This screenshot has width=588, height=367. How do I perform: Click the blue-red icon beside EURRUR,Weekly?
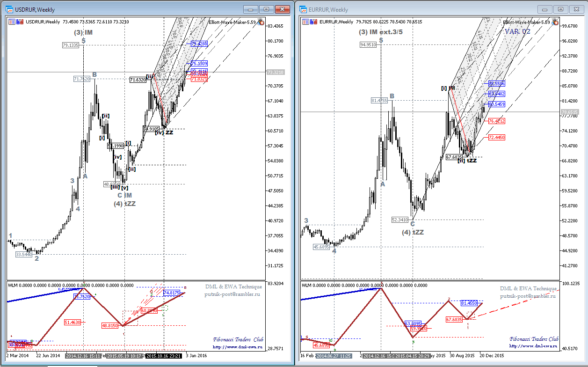pyautogui.click(x=314, y=22)
